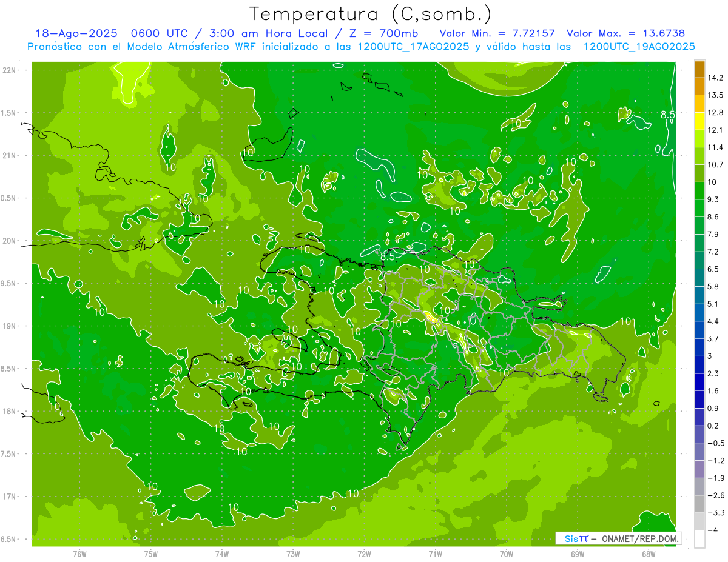The image size is (728, 562).
Task: Pick the green swatch between 10 and 9.3
Action: pos(699,190)
